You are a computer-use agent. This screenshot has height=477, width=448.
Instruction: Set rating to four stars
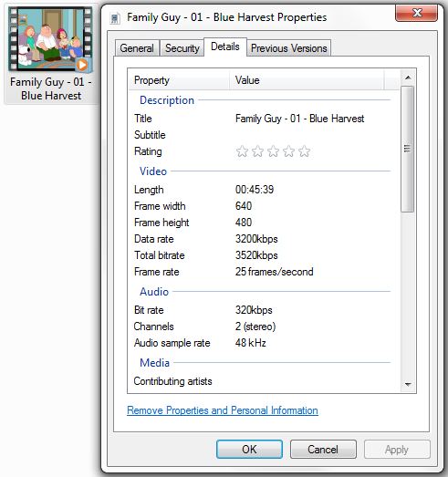pyautogui.click(x=289, y=151)
